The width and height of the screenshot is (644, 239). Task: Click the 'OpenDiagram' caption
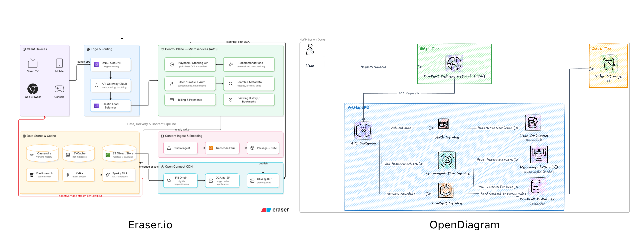[464, 225]
